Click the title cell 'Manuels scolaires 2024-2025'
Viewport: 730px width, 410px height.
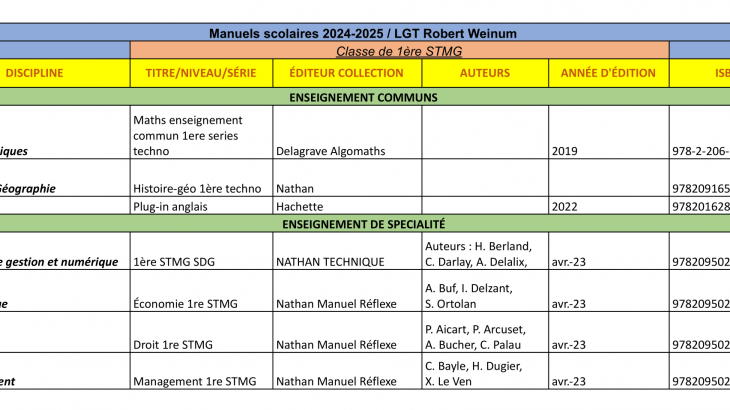click(x=363, y=33)
